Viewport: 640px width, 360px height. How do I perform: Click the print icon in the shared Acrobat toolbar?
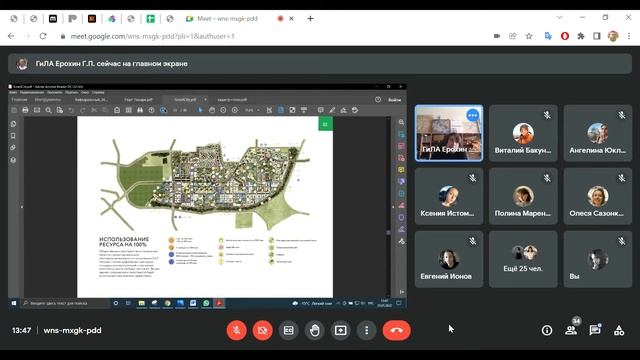pos(25,110)
